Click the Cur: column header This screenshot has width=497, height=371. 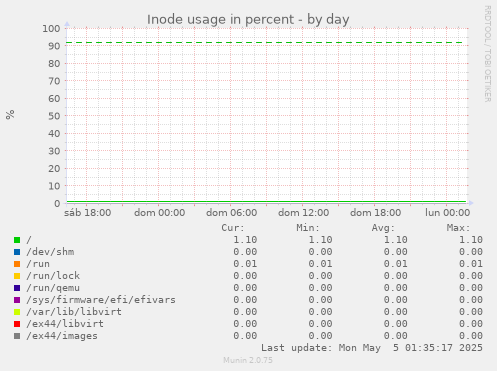[x=233, y=228]
